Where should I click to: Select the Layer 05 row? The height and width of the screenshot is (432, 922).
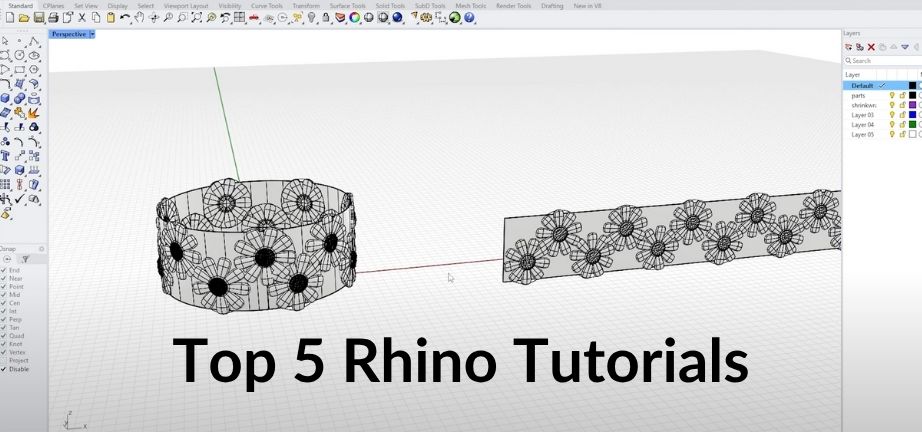[x=883, y=134]
